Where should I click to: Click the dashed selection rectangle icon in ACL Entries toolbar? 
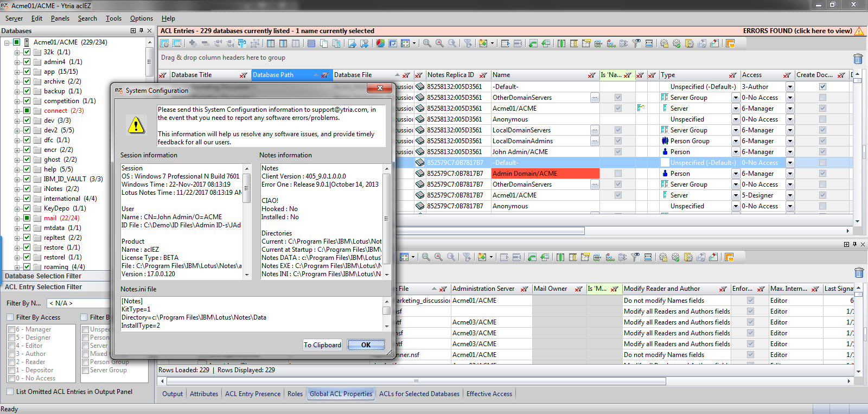click(x=311, y=43)
